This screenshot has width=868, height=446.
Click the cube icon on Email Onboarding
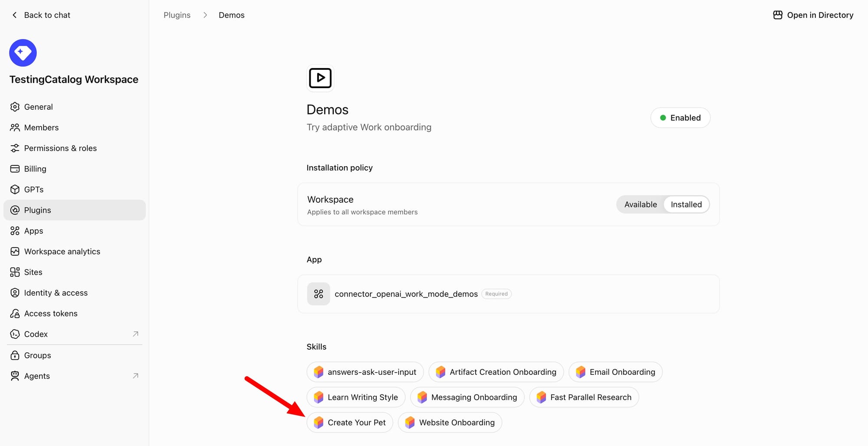[x=581, y=372]
